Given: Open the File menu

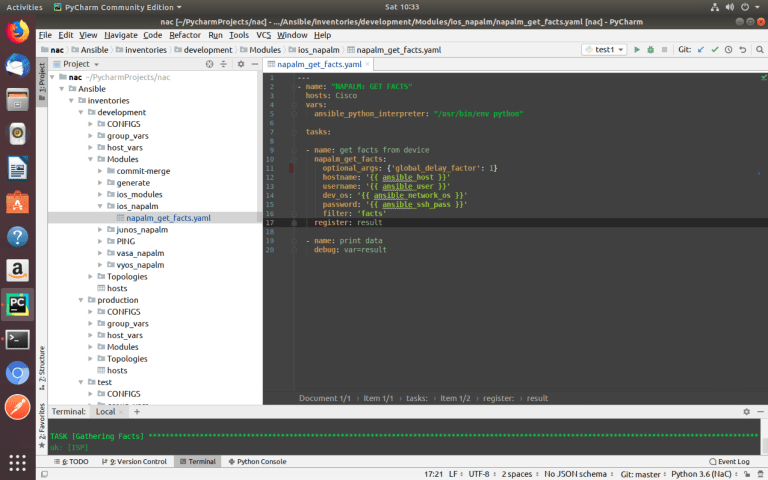Looking at the screenshot, I should (x=45, y=35).
